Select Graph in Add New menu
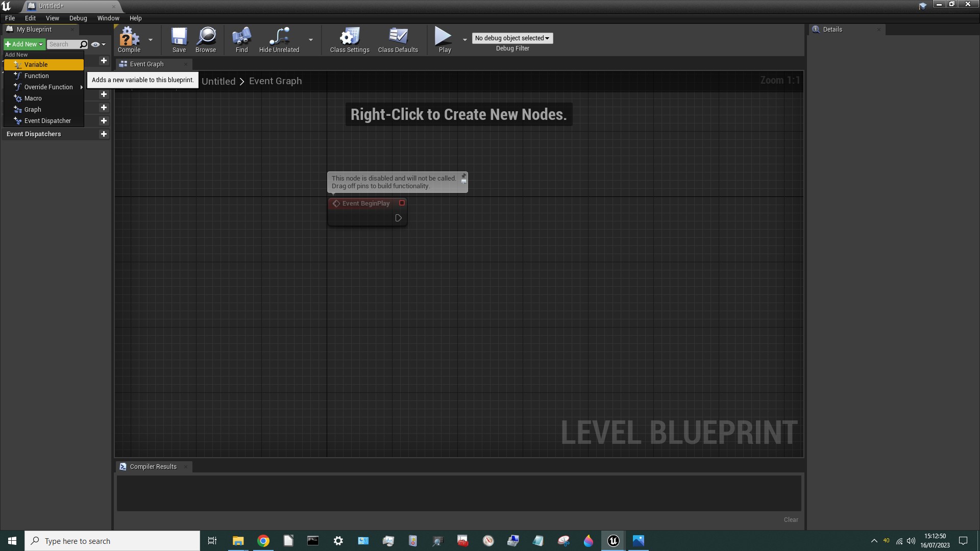Screen dimensions: 980x551 point(44,110)
